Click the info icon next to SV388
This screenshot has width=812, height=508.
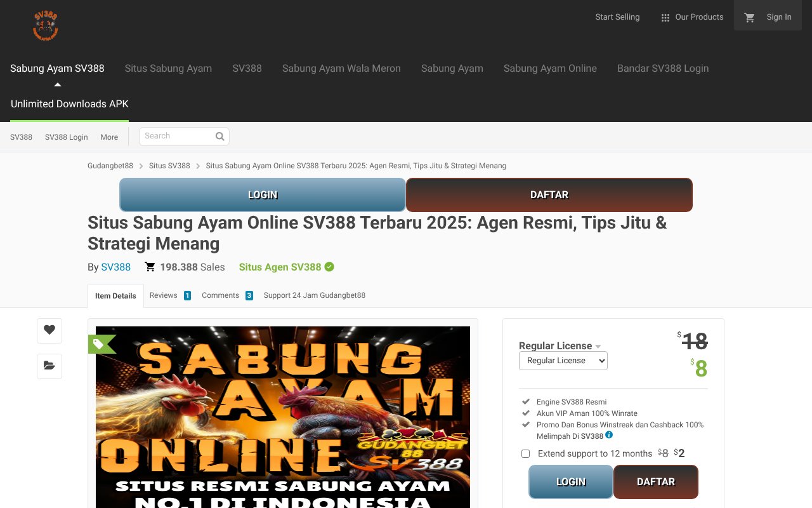610,436
